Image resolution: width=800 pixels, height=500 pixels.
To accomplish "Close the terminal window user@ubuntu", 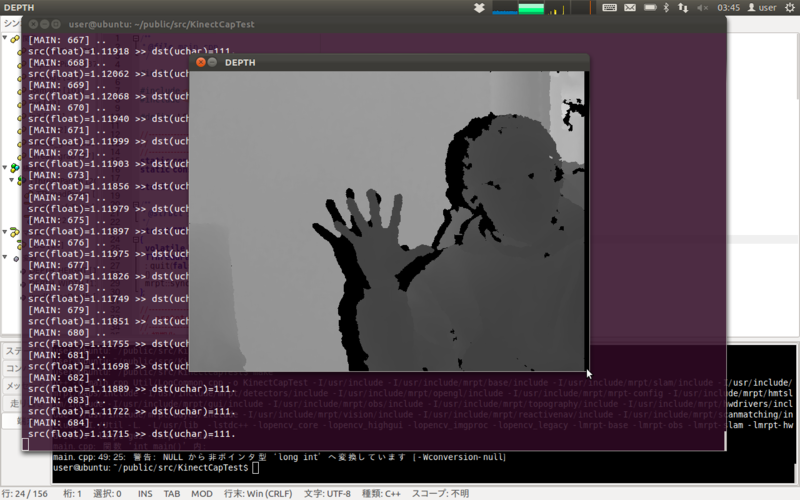I will 33,24.
